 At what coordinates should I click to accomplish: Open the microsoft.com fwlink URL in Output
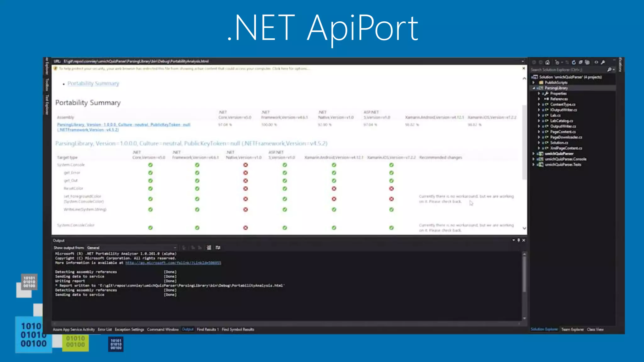pos(173,263)
